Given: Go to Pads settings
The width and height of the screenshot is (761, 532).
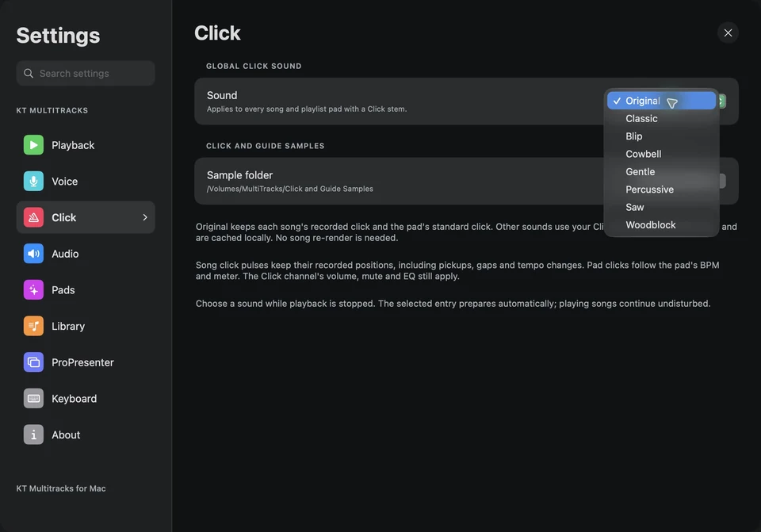Looking at the screenshot, I should tap(86, 289).
